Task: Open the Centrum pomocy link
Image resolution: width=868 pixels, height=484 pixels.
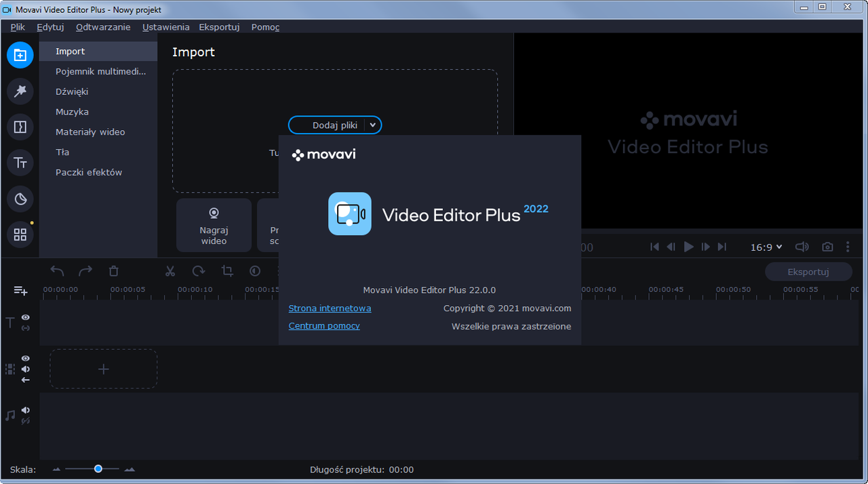Action: click(x=324, y=326)
